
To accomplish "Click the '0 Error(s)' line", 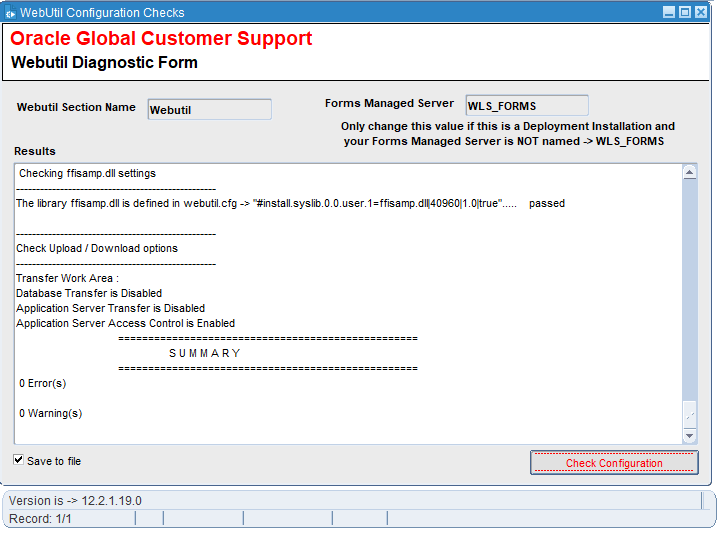I will pyautogui.click(x=42, y=383).
